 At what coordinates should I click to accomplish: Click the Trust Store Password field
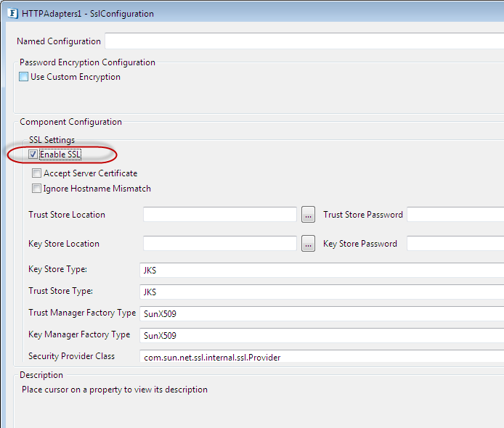click(x=455, y=215)
